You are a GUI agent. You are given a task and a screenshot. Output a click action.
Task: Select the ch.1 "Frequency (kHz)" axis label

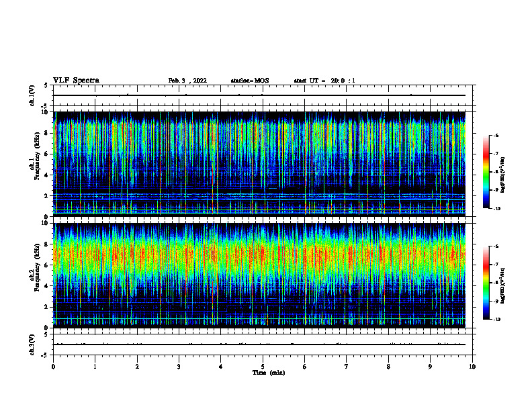[x=37, y=156]
